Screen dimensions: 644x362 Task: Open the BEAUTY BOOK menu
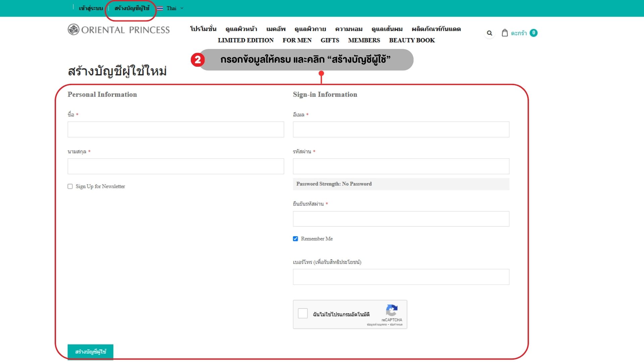point(412,40)
